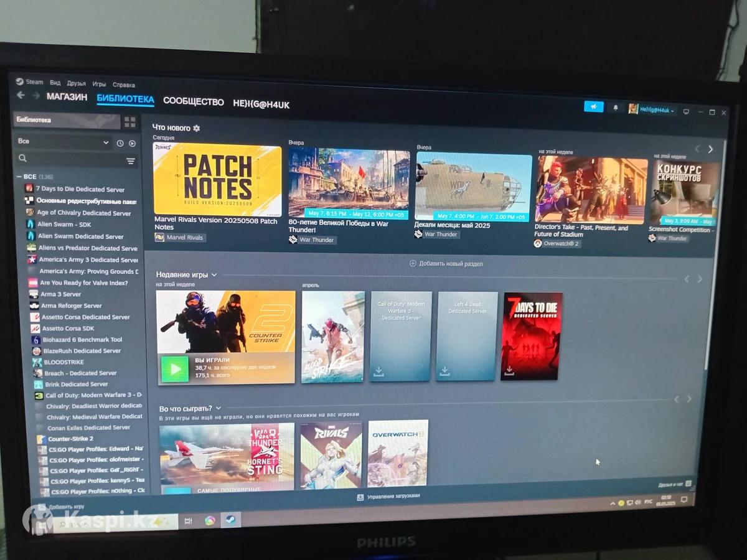747x560 pixels.
Task: Open the Steam menu
Action: tap(30, 82)
